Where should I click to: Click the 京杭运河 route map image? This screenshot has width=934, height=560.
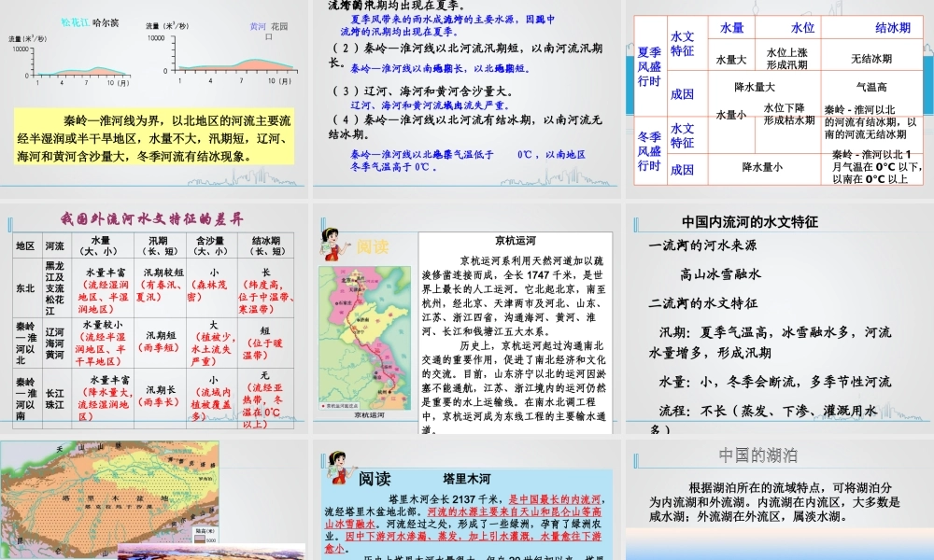364,338
